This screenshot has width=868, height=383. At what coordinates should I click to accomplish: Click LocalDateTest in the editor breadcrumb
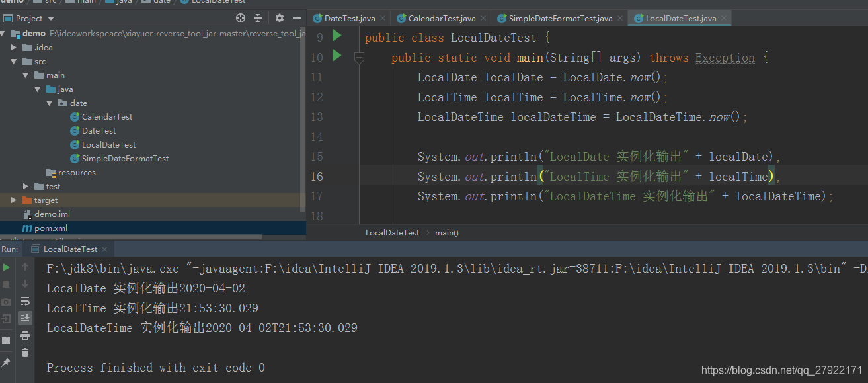[392, 233]
